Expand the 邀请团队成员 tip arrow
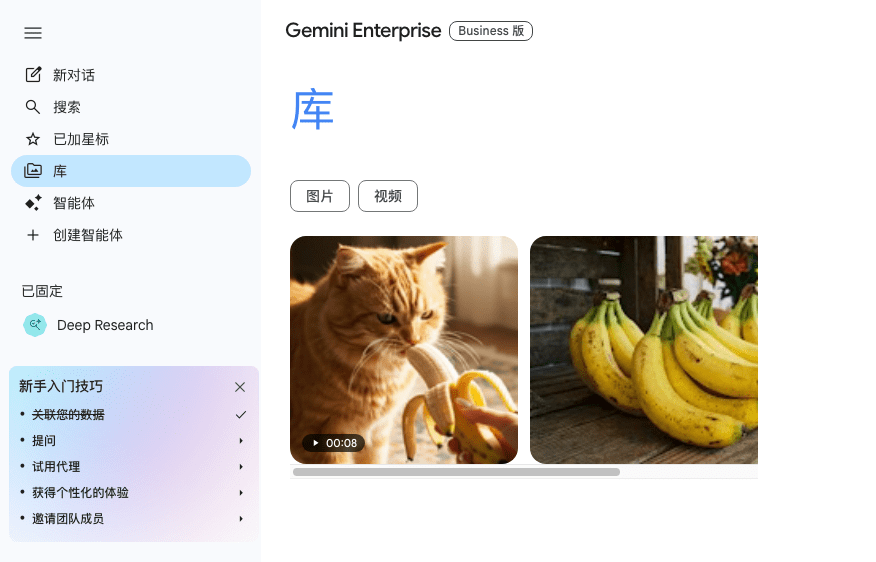The image size is (876, 562). click(241, 518)
